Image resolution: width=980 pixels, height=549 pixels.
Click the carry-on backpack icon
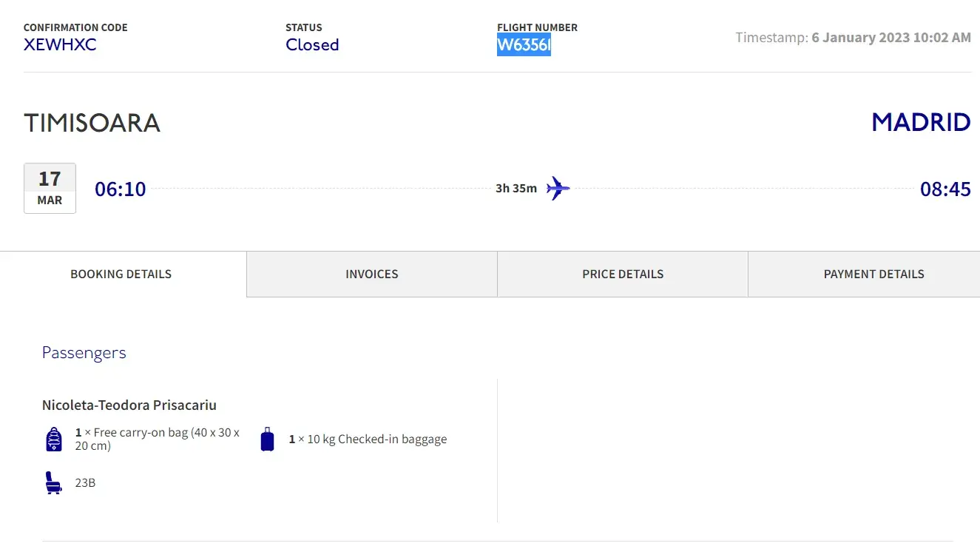point(54,439)
